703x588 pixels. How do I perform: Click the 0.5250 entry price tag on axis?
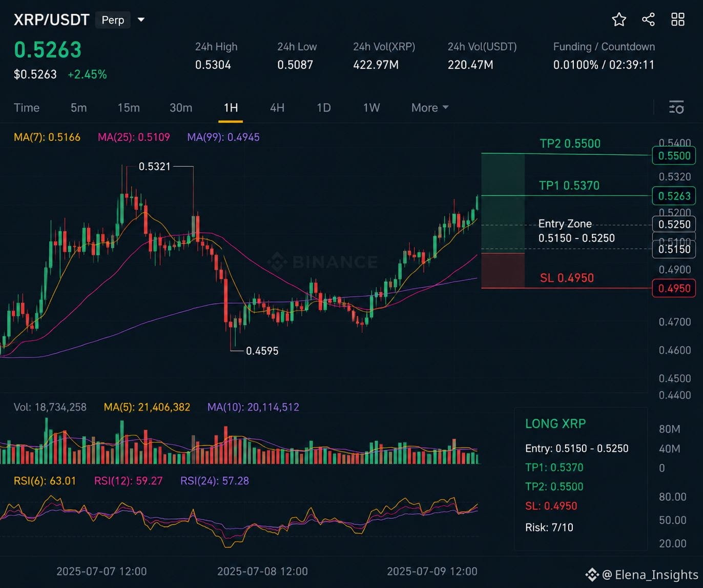pos(674,224)
